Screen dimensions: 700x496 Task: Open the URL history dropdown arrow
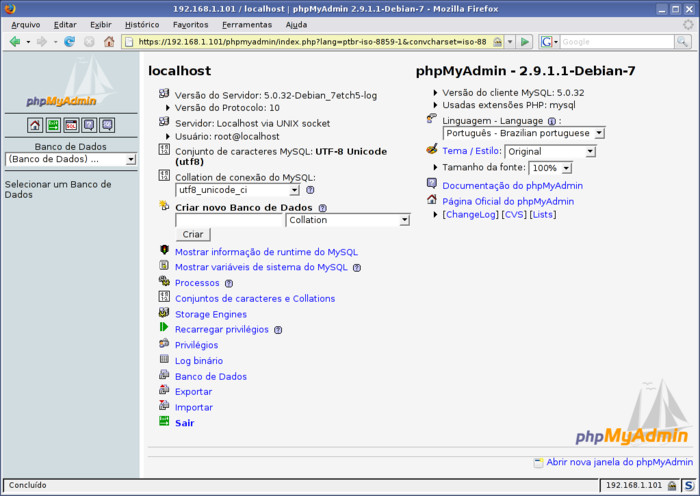(510, 42)
